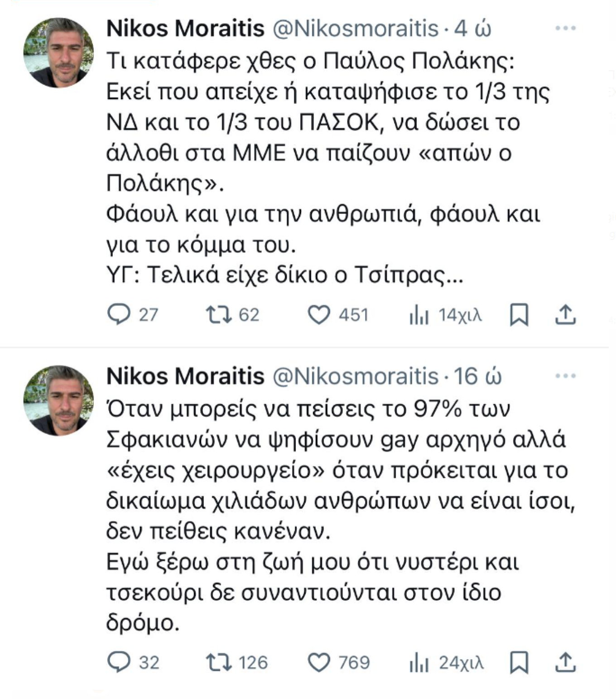Click the Nikos Moraitis name on the second tweet
The height and width of the screenshot is (699, 616).
tap(181, 375)
